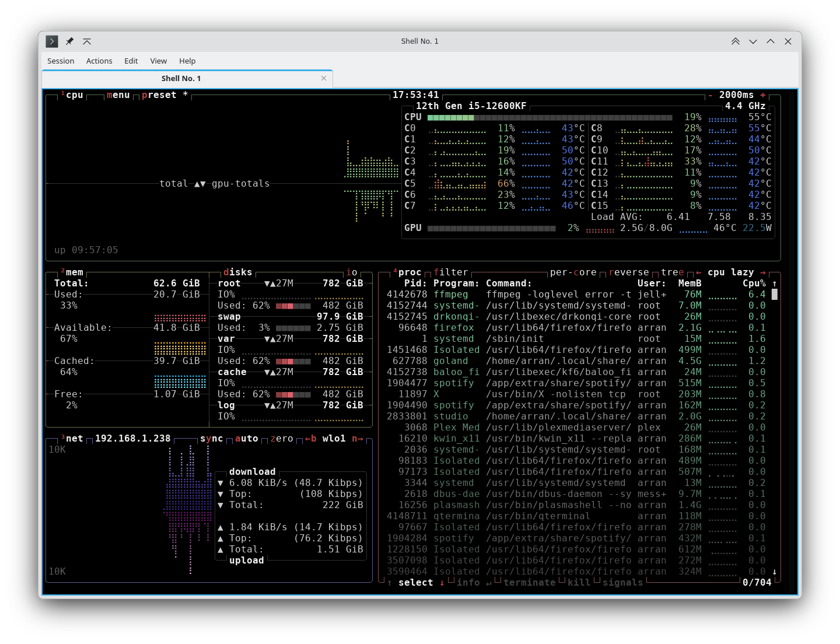The height and width of the screenshot is (644, 840).
Task: Select the qtermina process row
Action: [576, 516]
